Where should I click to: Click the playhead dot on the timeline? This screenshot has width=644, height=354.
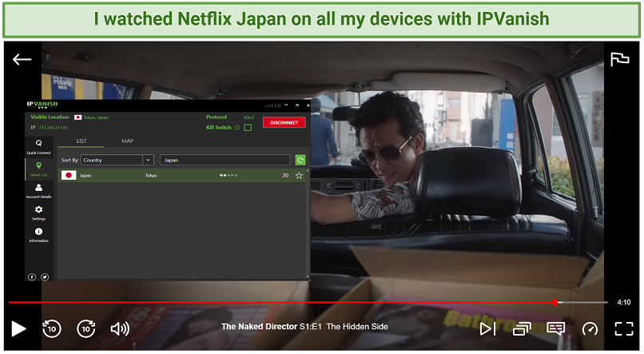pos(555,302)
